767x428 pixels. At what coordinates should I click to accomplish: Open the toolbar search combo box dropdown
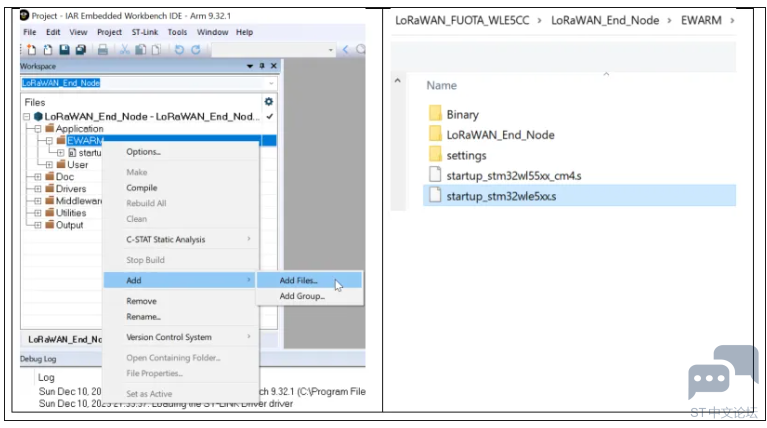coord(331,50)
